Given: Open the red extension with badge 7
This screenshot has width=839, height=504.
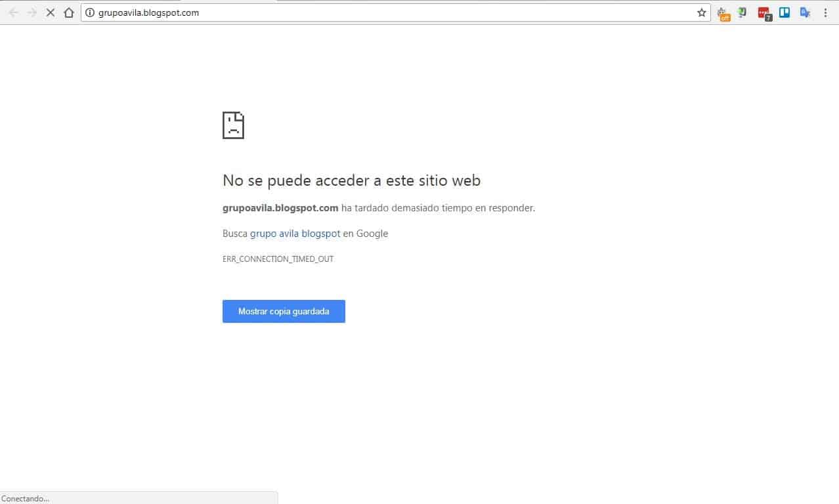Looking at the screenshot, I should click(x=764, y=13).
